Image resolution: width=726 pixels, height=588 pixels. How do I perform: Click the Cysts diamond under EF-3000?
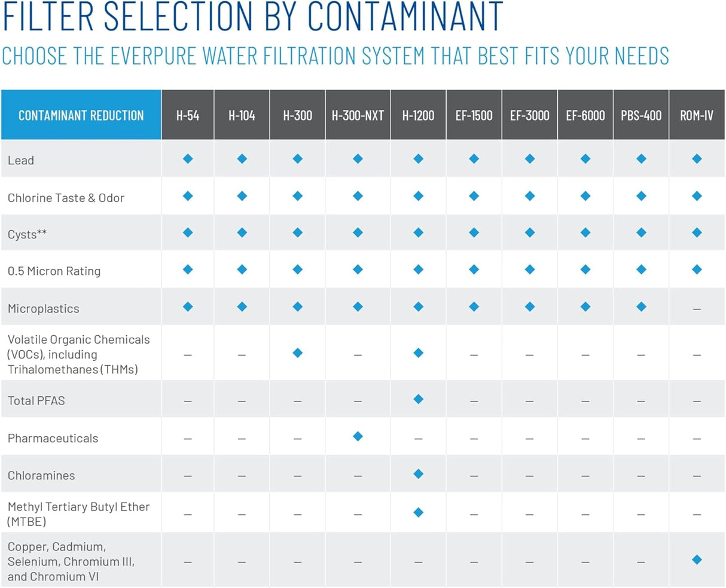coord(530,232)
